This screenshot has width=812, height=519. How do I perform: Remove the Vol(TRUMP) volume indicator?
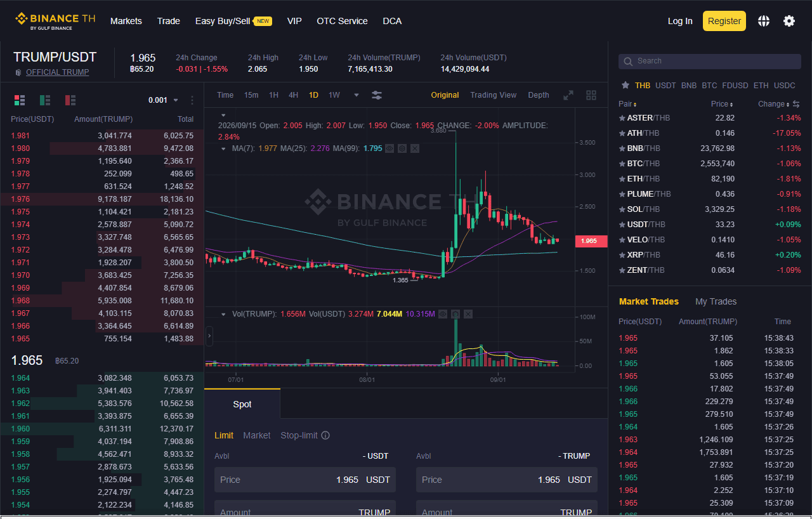(468, 314)
